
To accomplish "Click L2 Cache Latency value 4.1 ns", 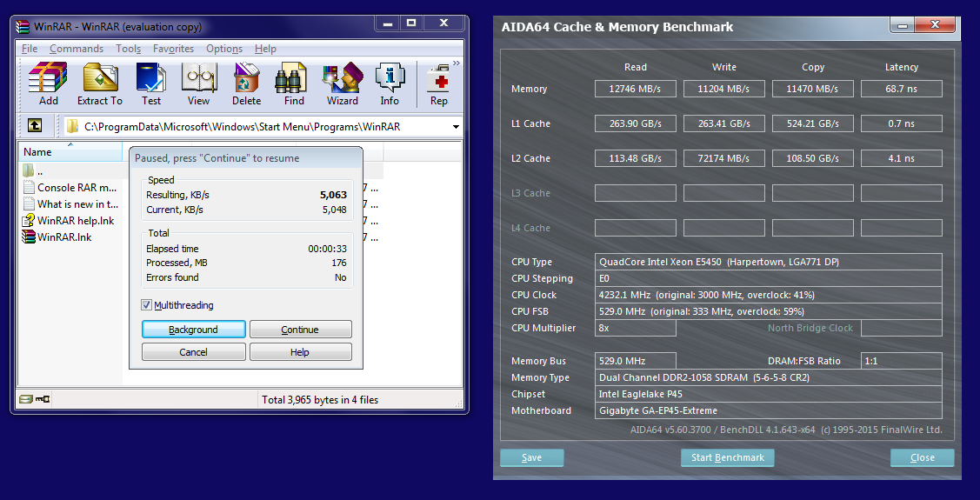I will [x=901, y=158].
